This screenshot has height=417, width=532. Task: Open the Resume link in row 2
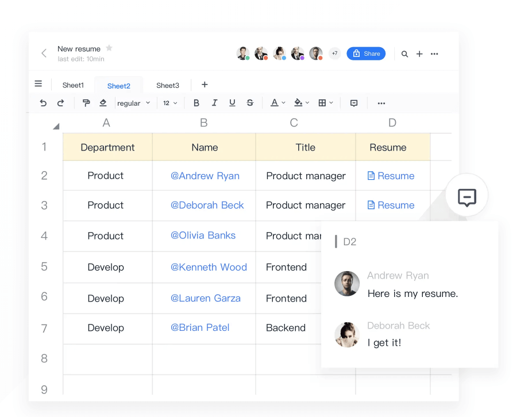pos(391,176)
